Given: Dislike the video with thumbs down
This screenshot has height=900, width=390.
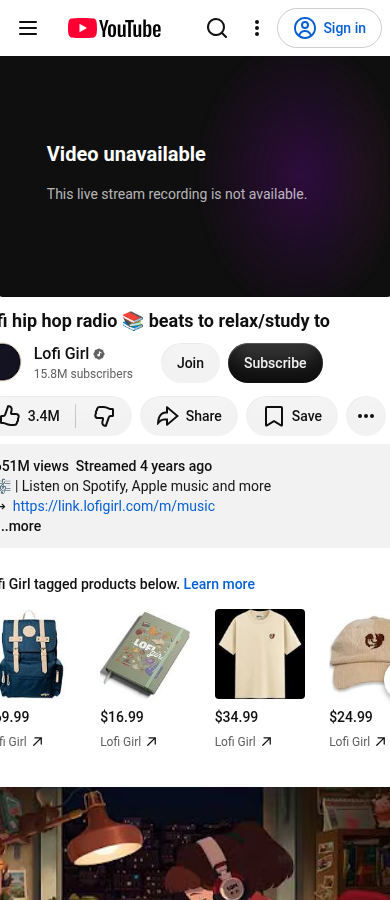Looking at the screenshot, I should pos(104,416).
